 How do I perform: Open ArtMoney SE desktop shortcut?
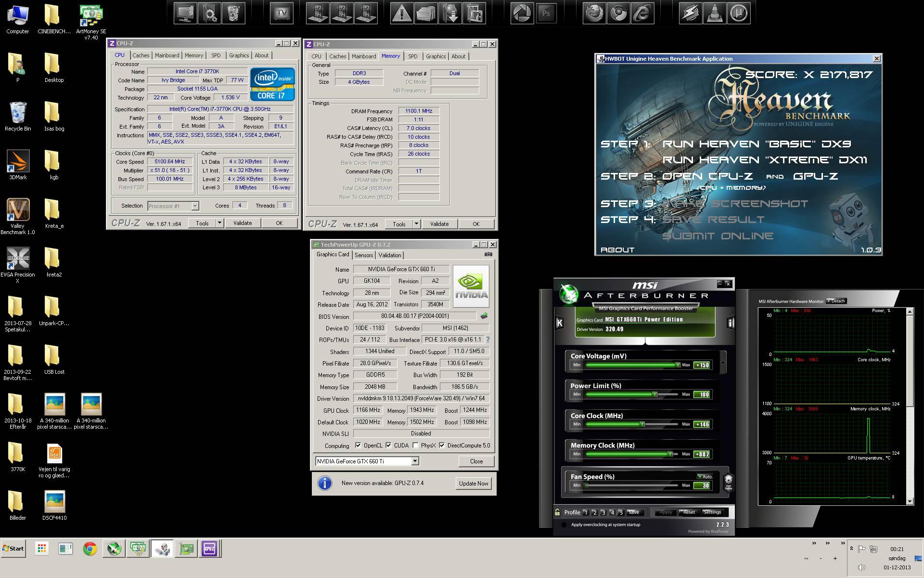91,22
